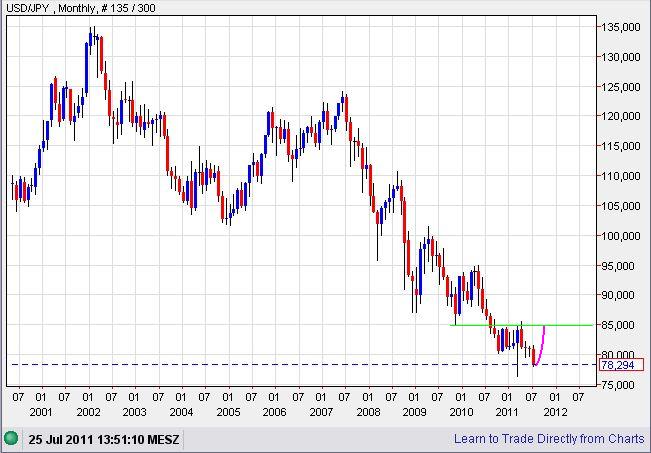Click the 2004 year label on time axis
The width and height of the screenshot is (651, 453).
click(181, 412)
